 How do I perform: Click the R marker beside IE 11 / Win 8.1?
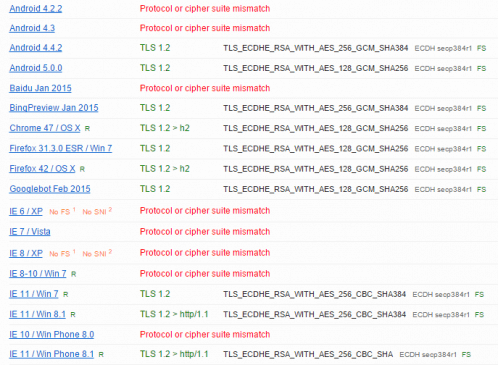(73, 315)
